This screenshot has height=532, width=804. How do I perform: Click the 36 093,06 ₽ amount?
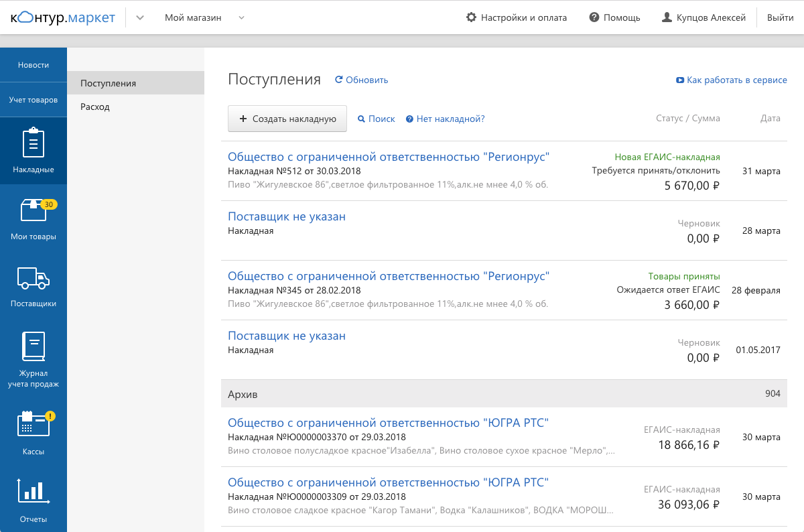(689, 505)
